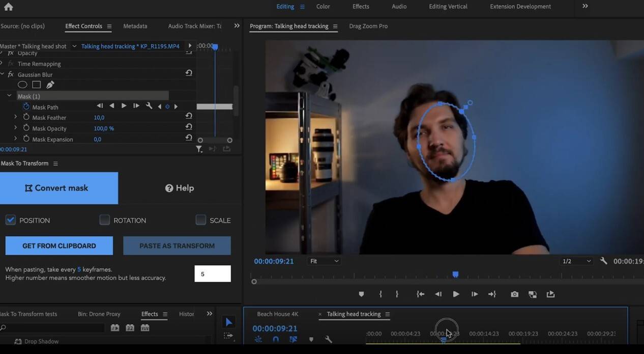
Task: Open mask tracking wrench settings
Action: (x=149, y=106)
